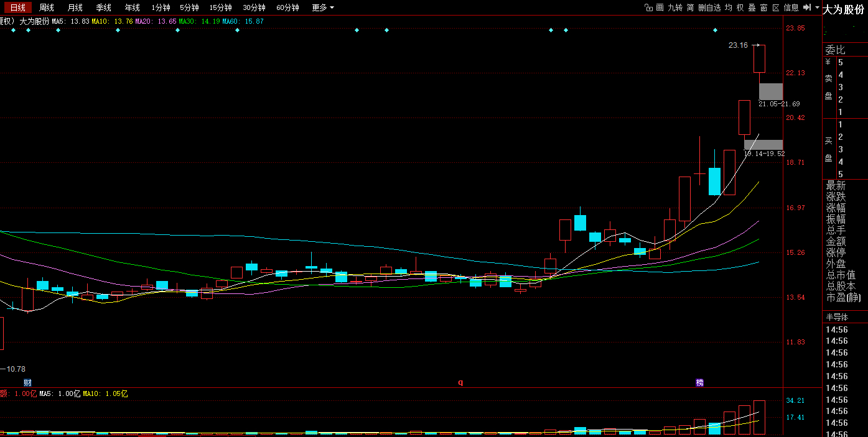Click the red q marker on timeline
The image size is (868, 437).
[460, 382]
